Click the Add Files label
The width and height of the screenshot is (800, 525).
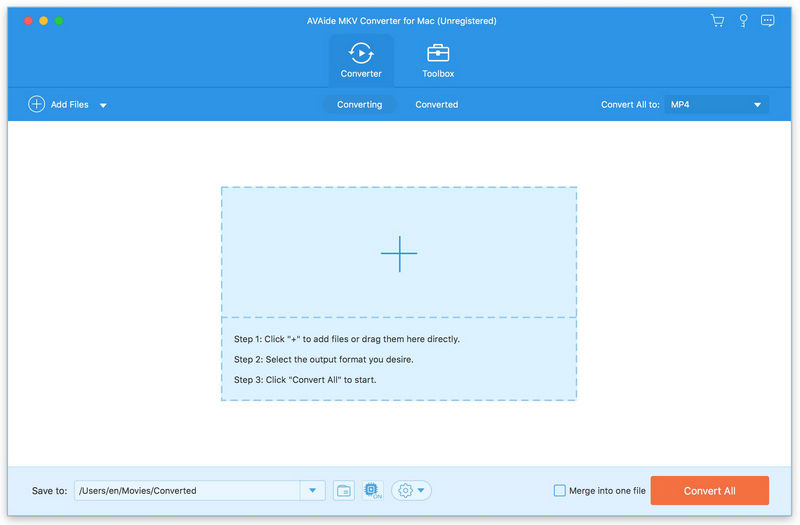[69, 104]
